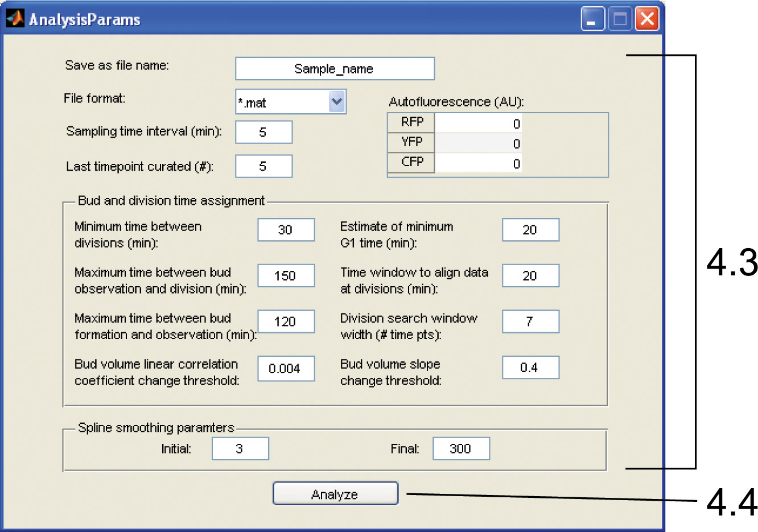The height and width of the screenshot is (532, 758).
Task: Click the 'Final:' label
Action: pos(405,449)
